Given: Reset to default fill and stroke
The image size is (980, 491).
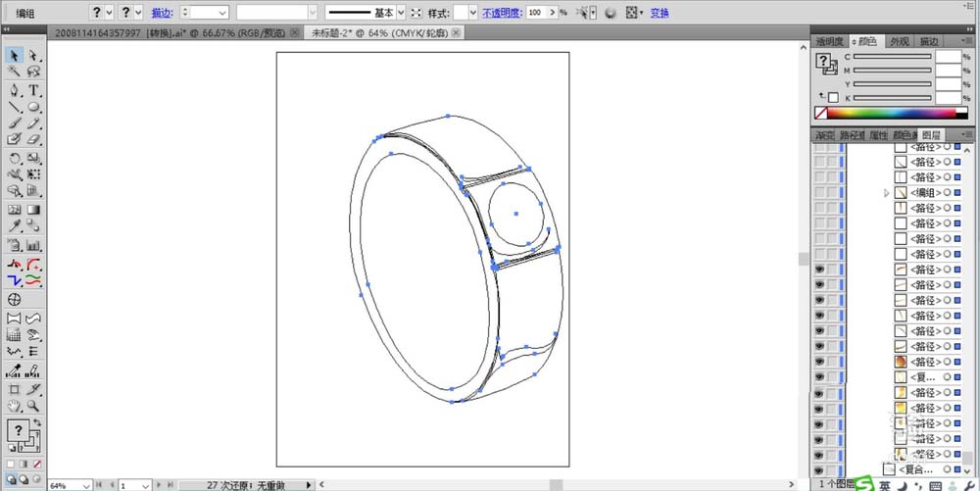Looking at the screenshot, I should click(11, 448).
